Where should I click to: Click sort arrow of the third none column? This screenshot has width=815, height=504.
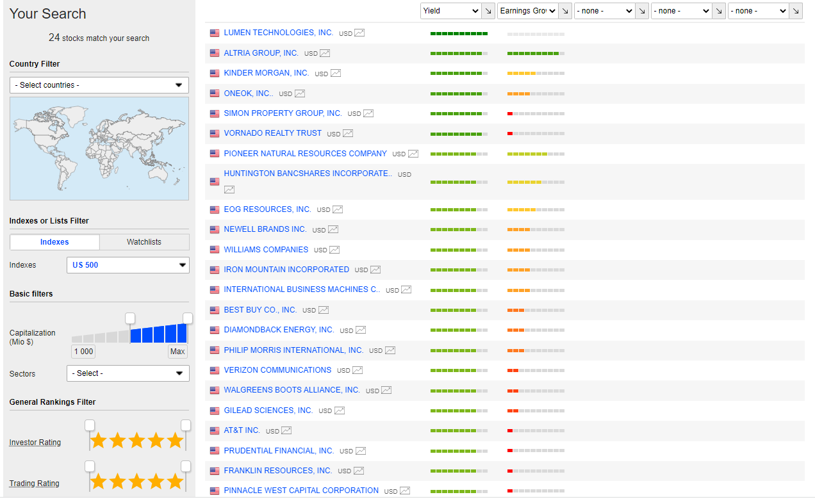pyautogui.click(x=642, y=11)
